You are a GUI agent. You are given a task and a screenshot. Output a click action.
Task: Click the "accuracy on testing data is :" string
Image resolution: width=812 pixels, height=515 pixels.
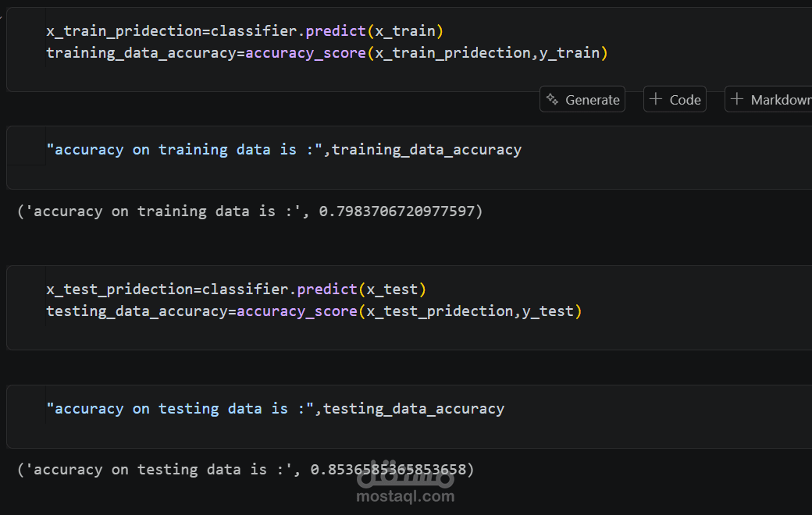pos(180,408)
